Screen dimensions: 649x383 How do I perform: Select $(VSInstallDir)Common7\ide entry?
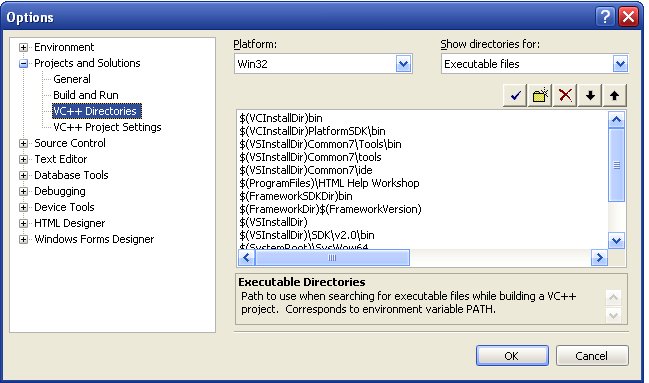(x=306, y=170)
